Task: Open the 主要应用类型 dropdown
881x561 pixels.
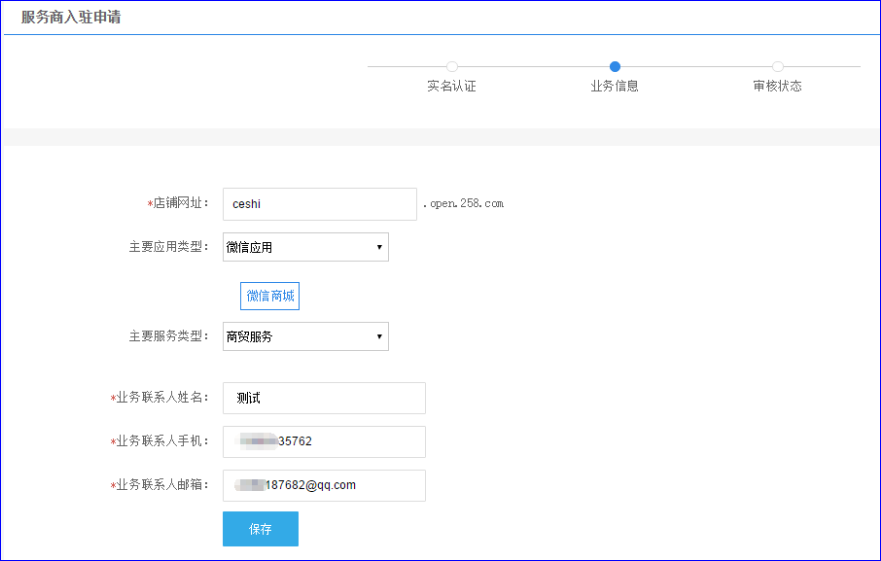Action: pos(306,247)
